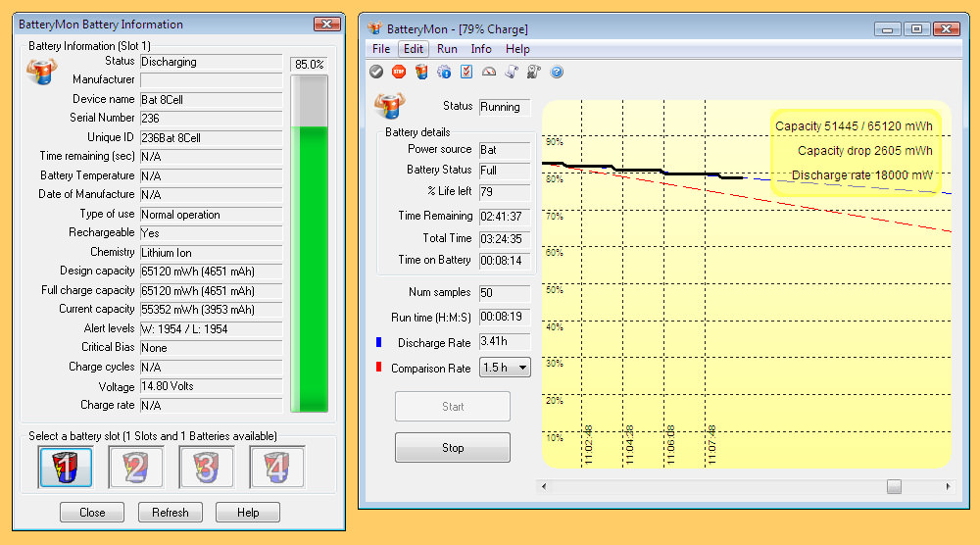Screen dimensions: 980x545
Task: Open the Run menu
Action: tap(447, 49)
